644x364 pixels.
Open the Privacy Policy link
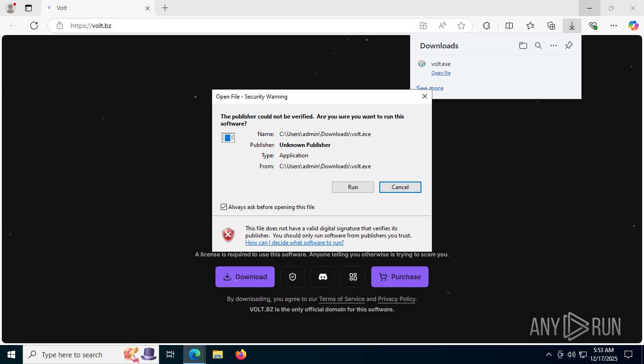396,299
